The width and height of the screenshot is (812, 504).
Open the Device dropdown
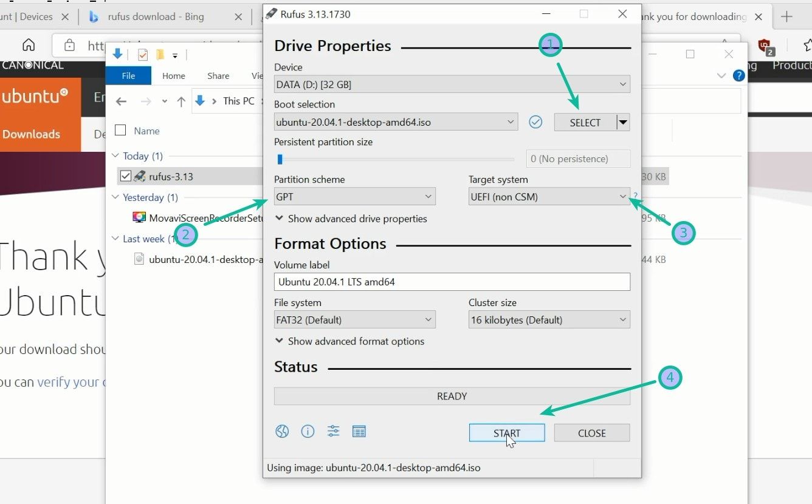coord(452,84)
